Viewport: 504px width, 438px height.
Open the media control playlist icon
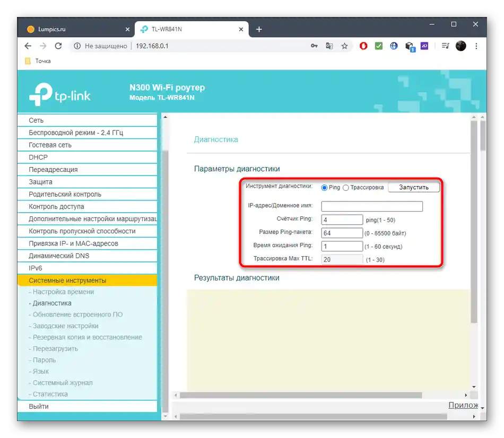[x=445, y=46]
